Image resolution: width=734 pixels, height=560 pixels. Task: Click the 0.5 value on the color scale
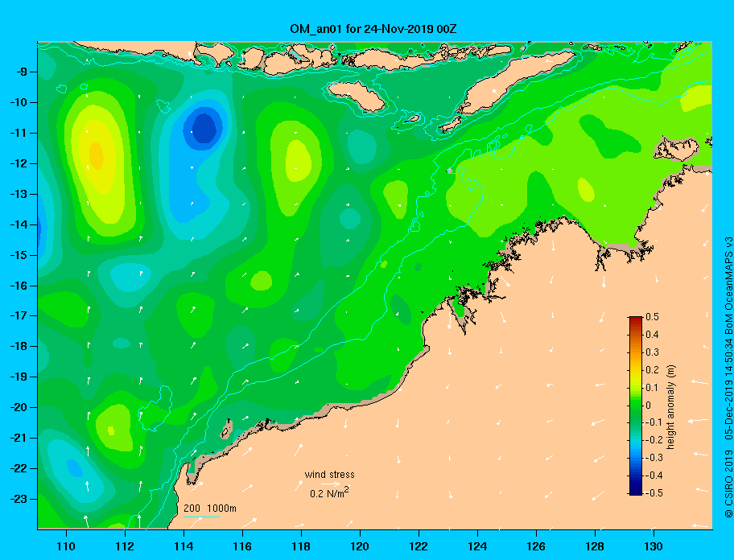pos(652,317)
